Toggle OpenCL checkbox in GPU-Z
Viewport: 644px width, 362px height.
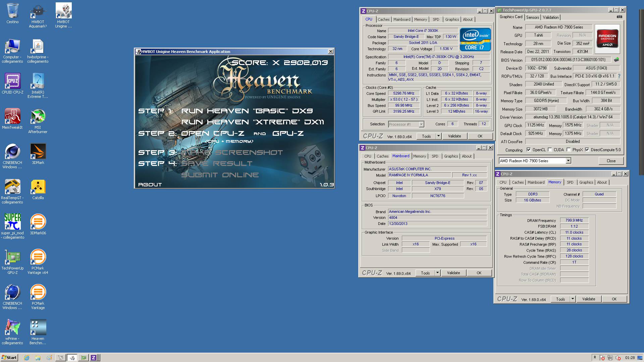[529, 150]
